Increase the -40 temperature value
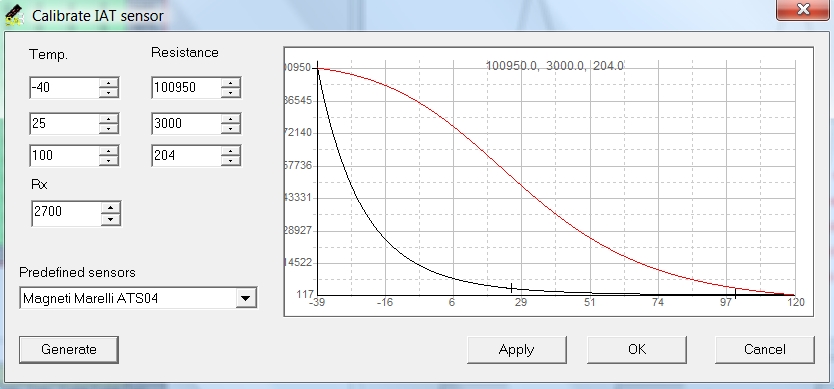 109,82
